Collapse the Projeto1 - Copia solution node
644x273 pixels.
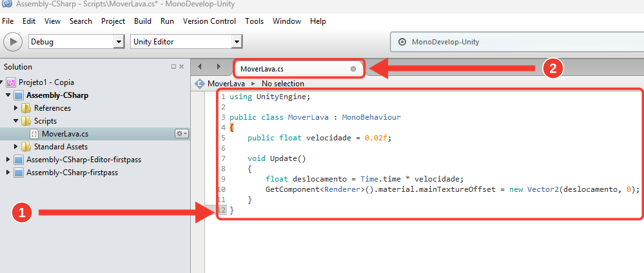2,82
